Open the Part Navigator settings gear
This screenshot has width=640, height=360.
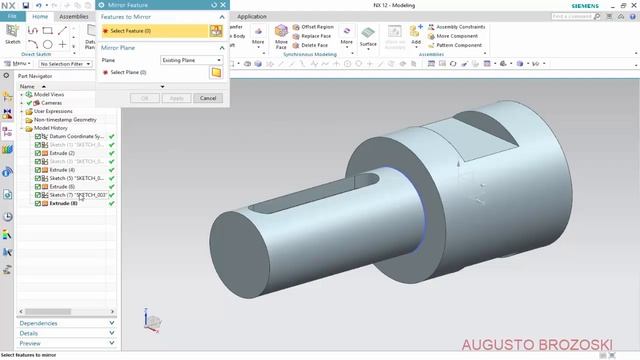coord(6,76)
